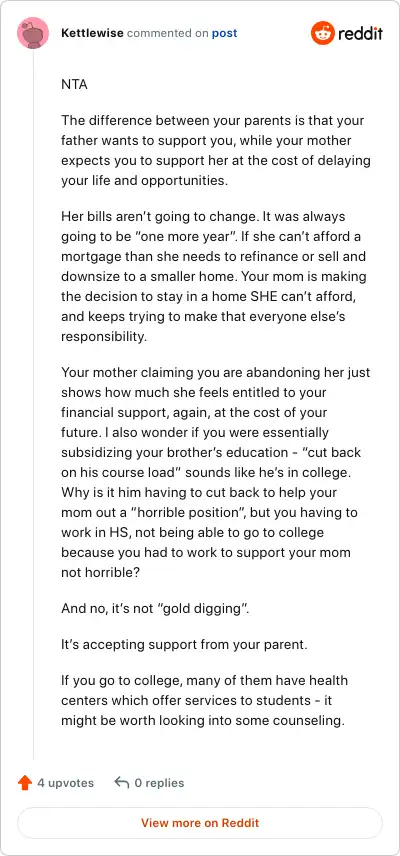This screenshot has width=400, height=856.
Task: Click the line "It's accepting support from your parent"
Action: [x=184, y=644]
